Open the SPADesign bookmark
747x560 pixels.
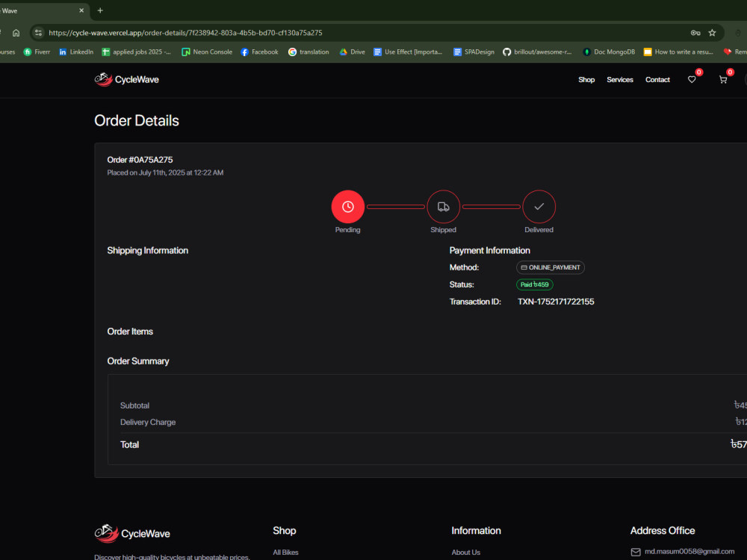click(474, 52)
